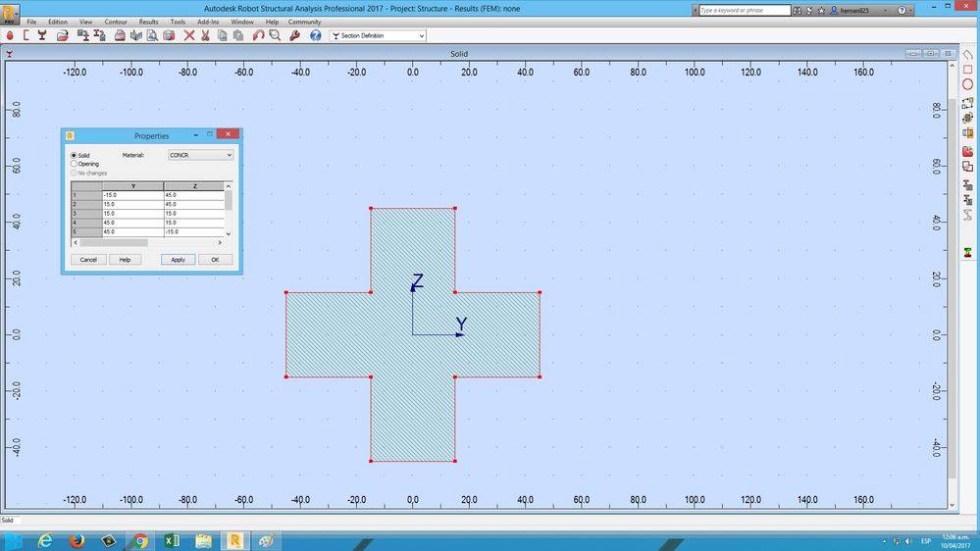This screenshot has width=980, height=551.
Task: Click the down arrow of coordinates table scrollbar
Action: click(x=229, y=233)
